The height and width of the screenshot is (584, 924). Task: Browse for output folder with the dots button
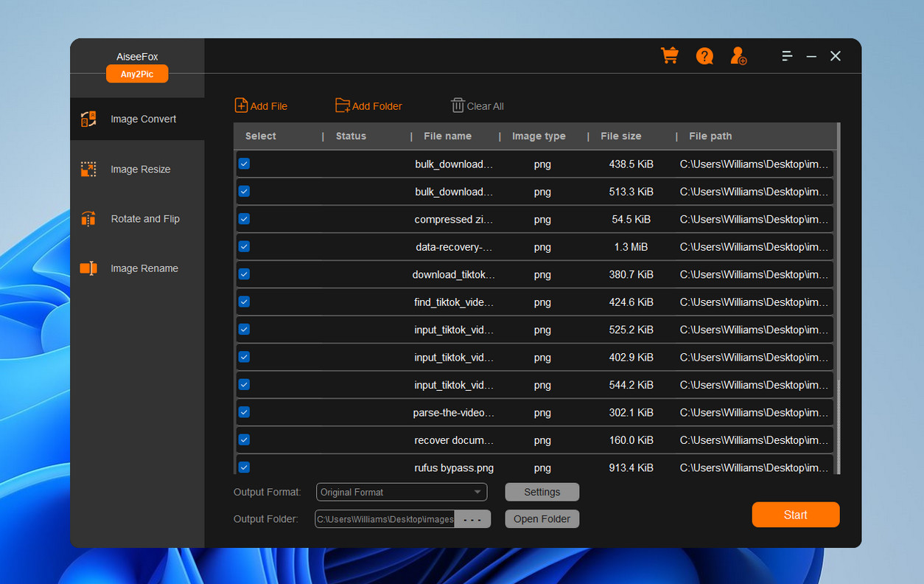(x=472, y=519)
